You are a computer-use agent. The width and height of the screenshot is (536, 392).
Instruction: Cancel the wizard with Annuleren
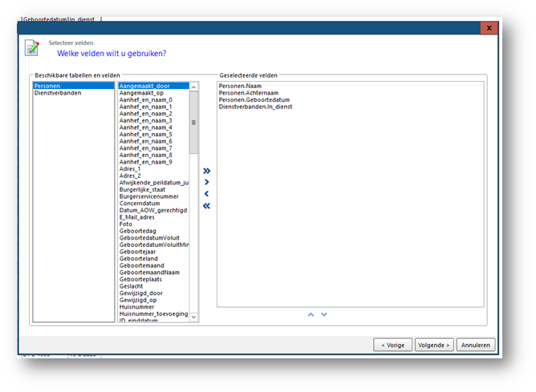click(476, 345)
